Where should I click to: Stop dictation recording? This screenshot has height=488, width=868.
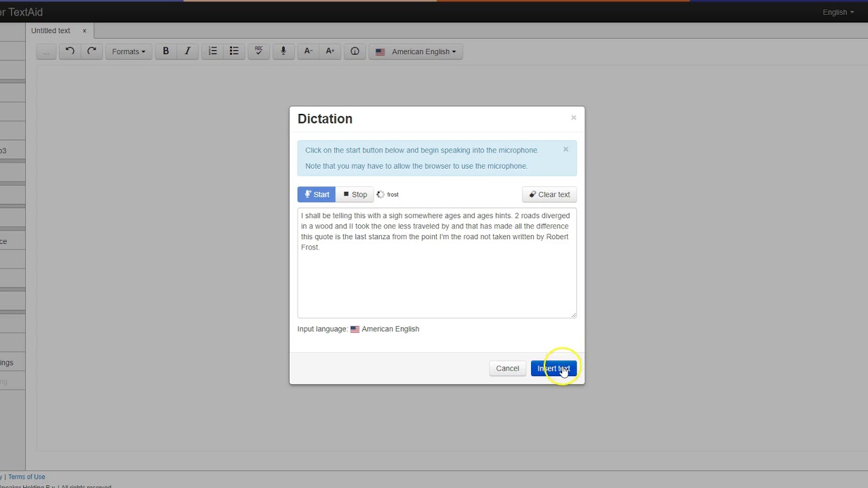(x=355, y=195)
